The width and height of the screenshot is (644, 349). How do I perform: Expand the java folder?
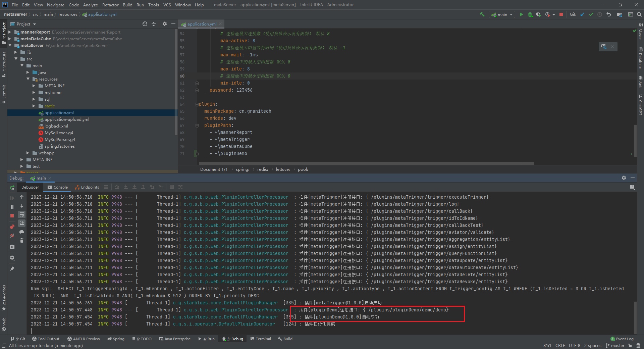coord(28,72)
